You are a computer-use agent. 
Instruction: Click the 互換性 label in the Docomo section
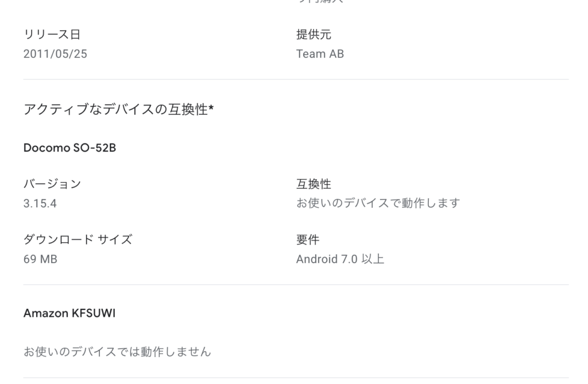coord(314,184)
